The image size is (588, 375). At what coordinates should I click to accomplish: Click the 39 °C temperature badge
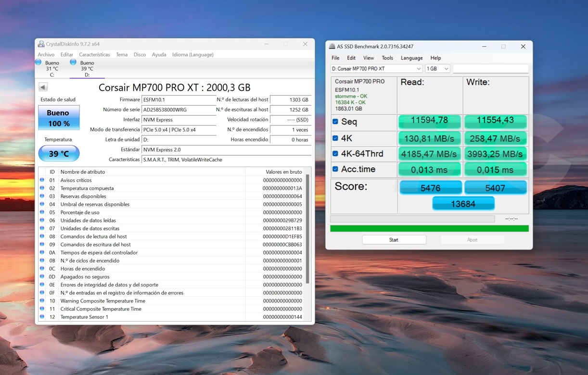click(x=59, y=153)
